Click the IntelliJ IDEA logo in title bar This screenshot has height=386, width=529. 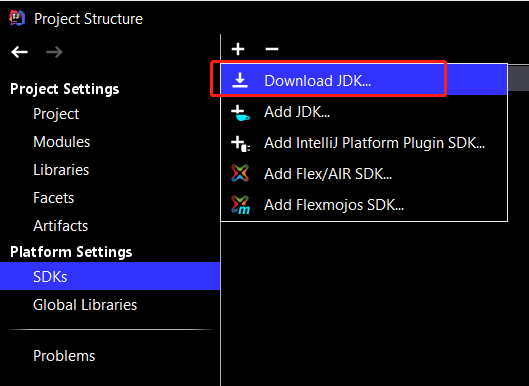[x=17, y=18]
